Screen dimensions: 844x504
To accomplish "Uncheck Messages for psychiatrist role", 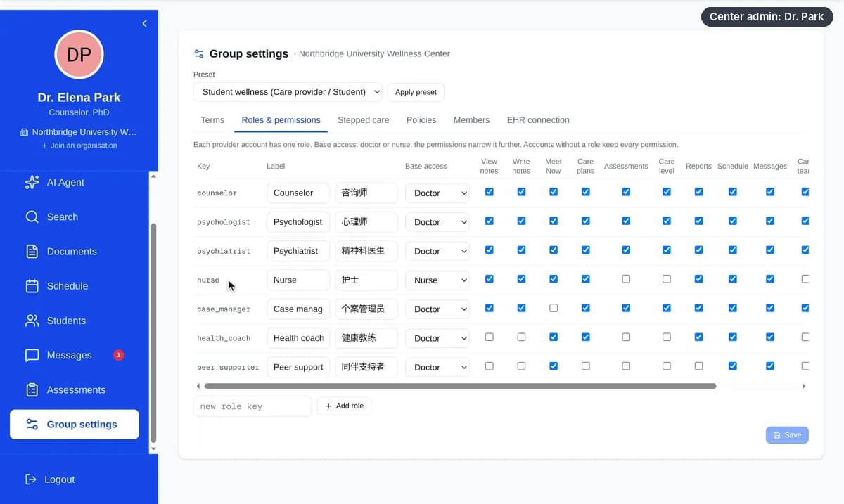I will pos(770,250).
